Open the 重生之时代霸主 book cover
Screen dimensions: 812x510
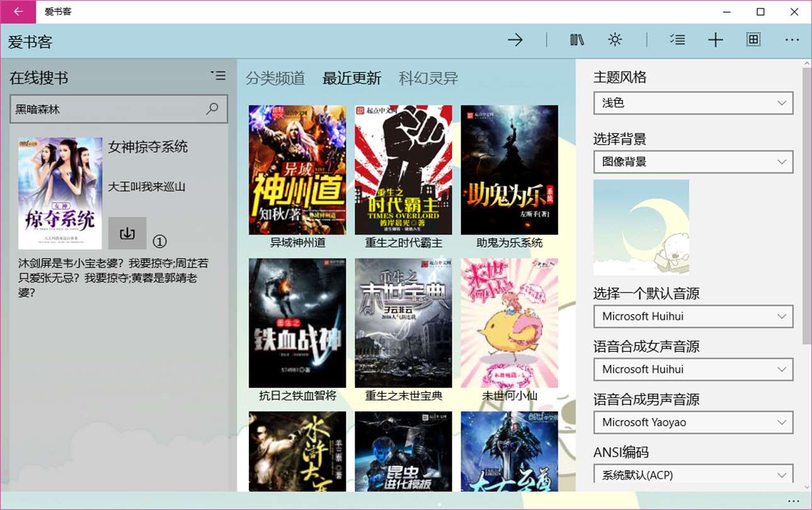tap(403, 170)
